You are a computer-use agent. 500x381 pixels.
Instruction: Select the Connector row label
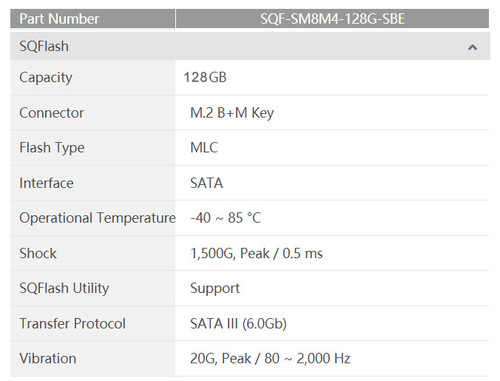coord(52,113)
